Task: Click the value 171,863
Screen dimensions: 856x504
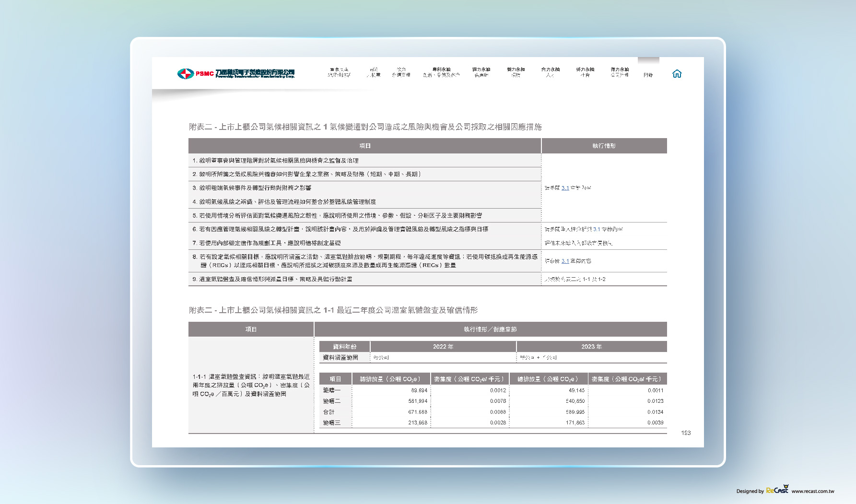Action: (x=575, y=423)
